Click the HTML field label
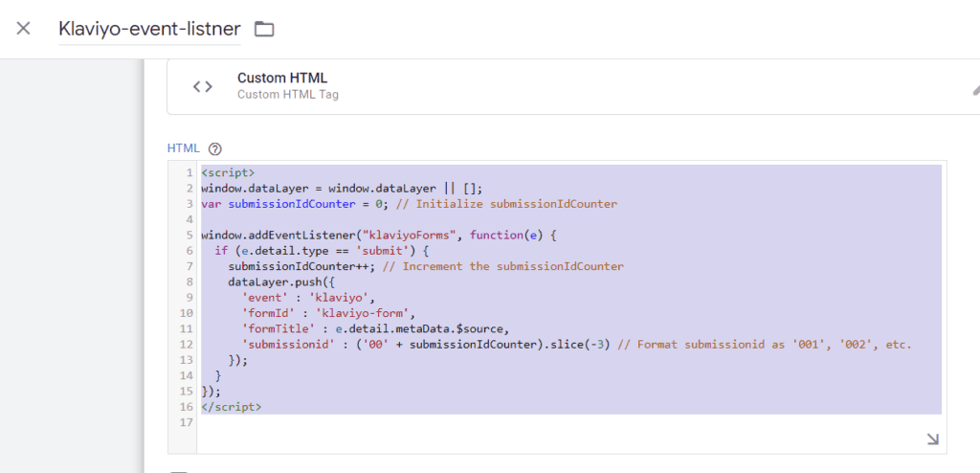Screen dimensions: 980x473 point(183,148)
